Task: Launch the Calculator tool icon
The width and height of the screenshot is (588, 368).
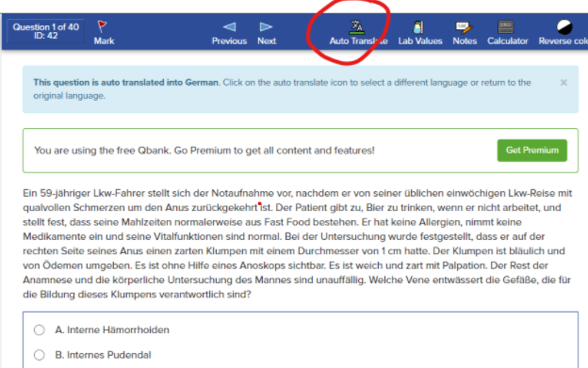Action: click(x=506, y=27)
